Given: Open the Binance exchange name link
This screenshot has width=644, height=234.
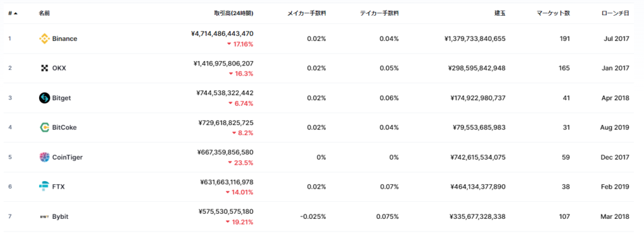Looking at the screenshot, I should pos(65,38).
